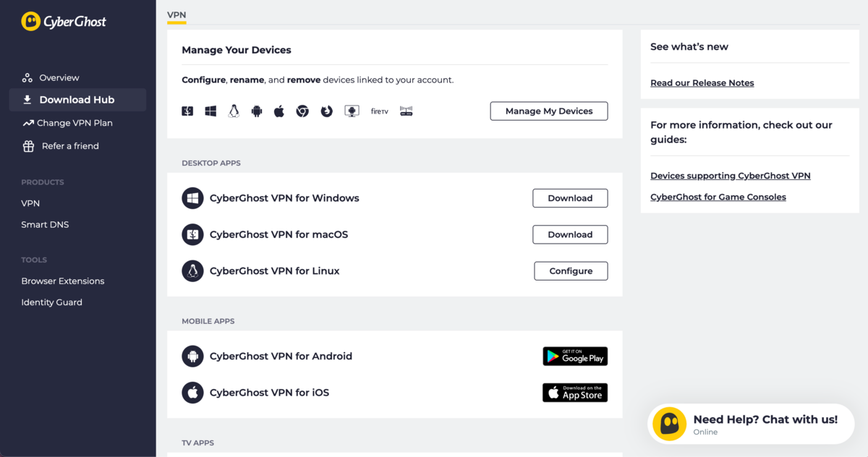Open Refer a friend page

70,146
